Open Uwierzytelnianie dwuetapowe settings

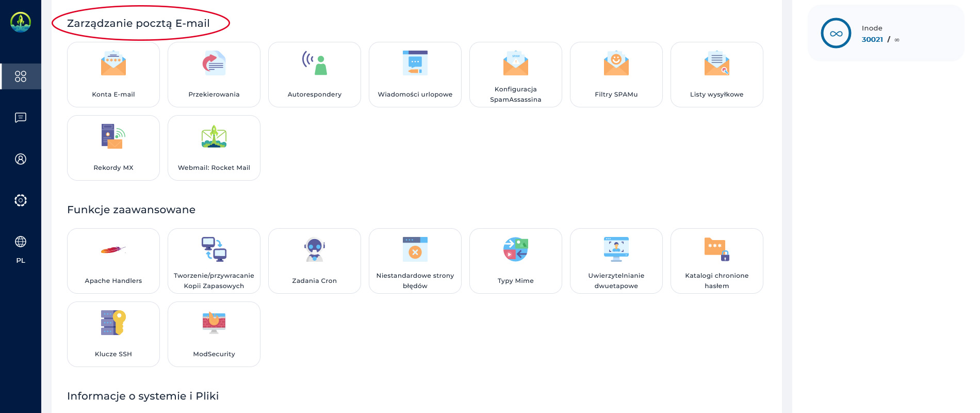[x=616, y=261]
